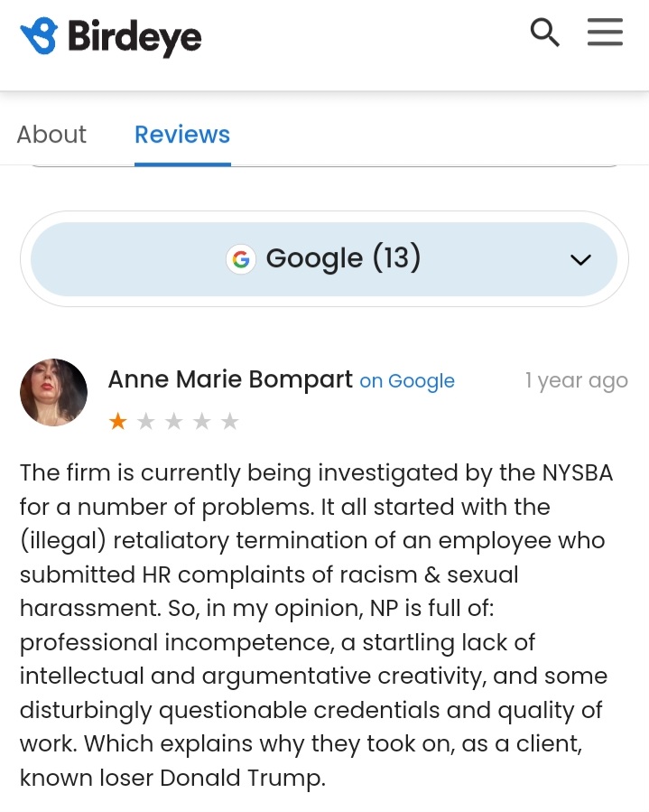
Task: Click the first orange rating star
Action: click(x=118, y=421)
